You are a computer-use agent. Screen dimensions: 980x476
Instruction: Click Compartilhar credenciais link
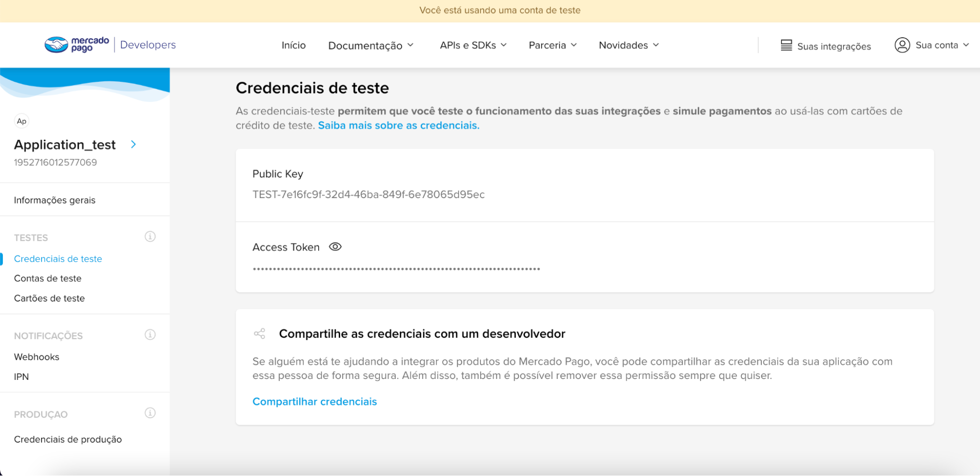point(314,401)
